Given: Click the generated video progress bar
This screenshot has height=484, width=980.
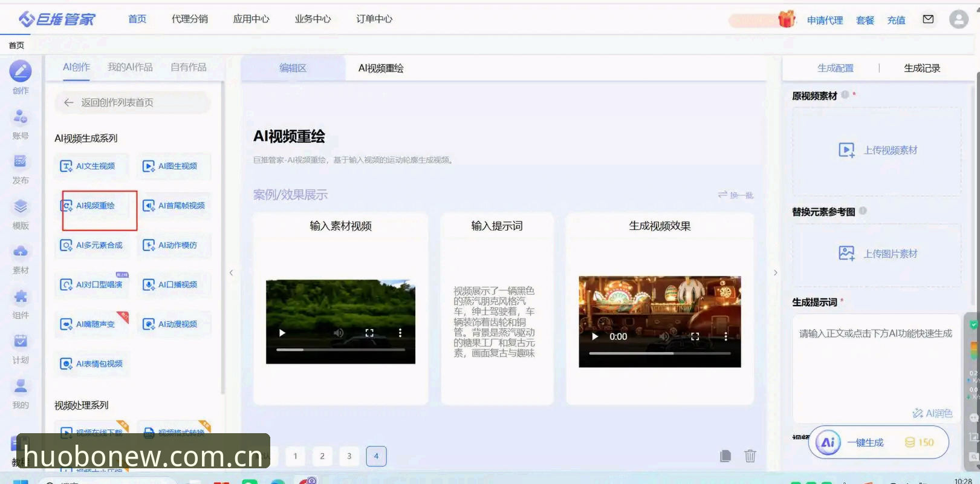Looking at the screenshot, I should pyautogui.click(x=660, y=353).
